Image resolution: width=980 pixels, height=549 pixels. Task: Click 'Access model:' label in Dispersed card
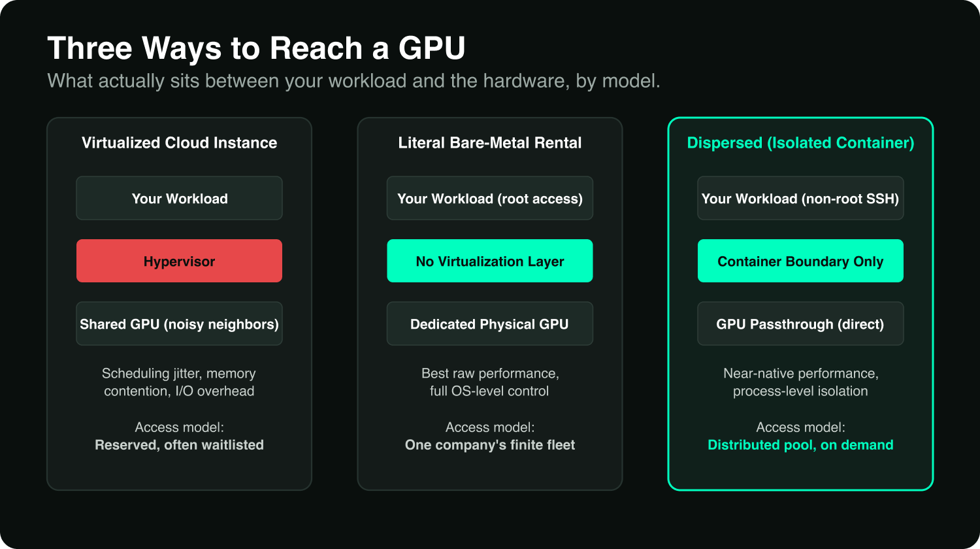point(800,427)
